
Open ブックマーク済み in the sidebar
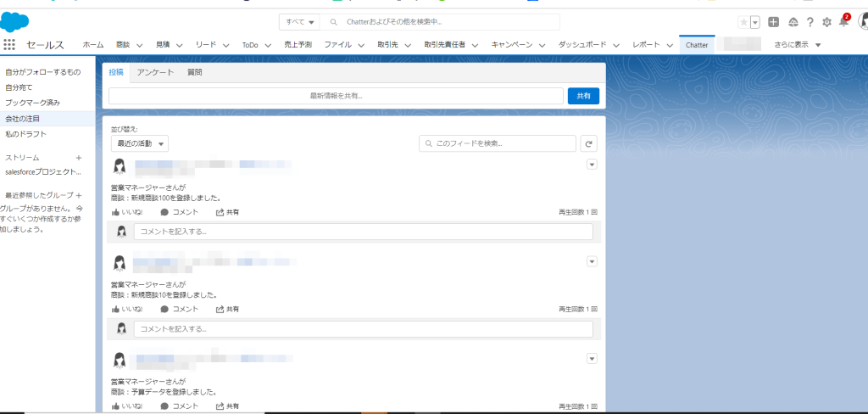pos(33,103)
